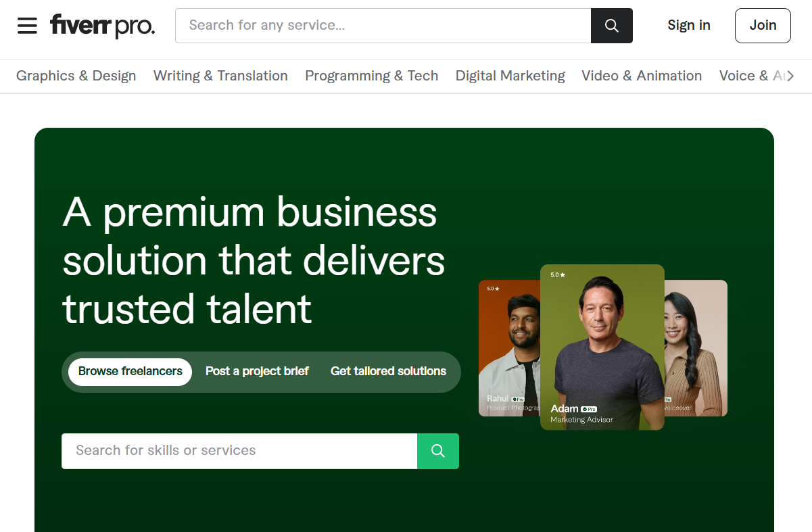Viewport: 812px width, 532px height.
Task: Click the "Search for skills or services" field
Action: [x=239, y=450]
